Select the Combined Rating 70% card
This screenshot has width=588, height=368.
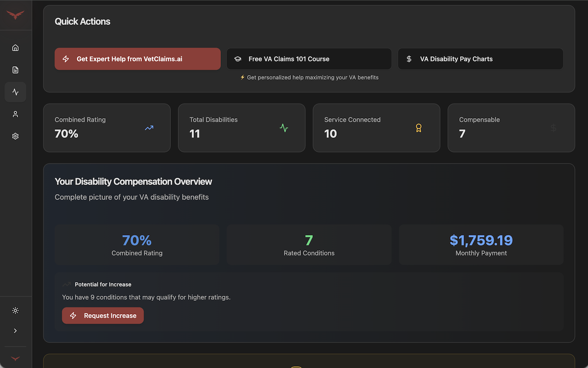click(107, 128)
